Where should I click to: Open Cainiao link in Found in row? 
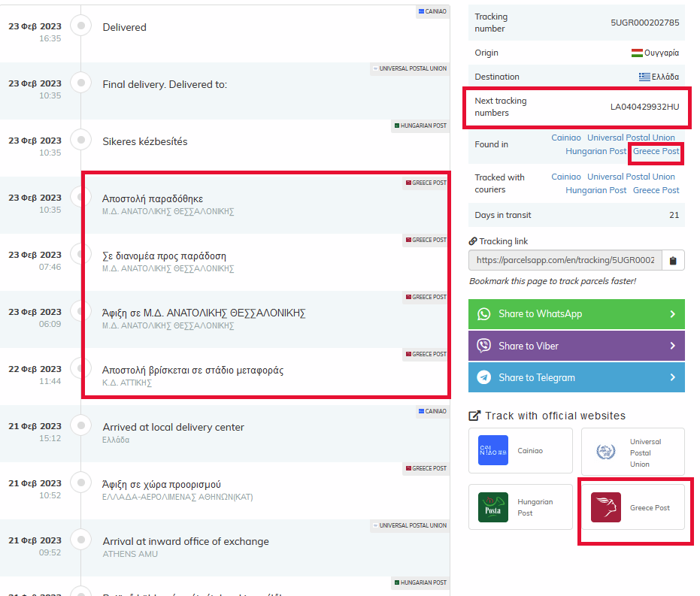566,138
